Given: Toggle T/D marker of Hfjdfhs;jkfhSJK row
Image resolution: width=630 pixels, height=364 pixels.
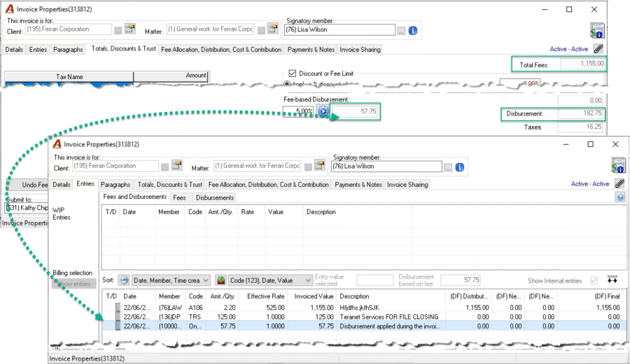Looking at the screenshot, I should (x=118, y=307).
